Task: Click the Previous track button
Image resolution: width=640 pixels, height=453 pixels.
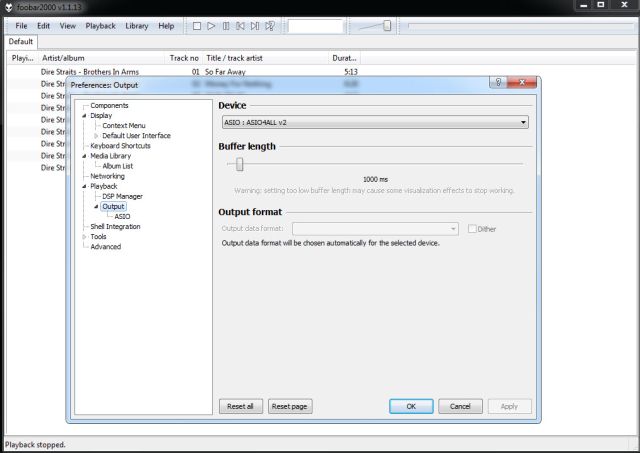Action: click(240, 26)
